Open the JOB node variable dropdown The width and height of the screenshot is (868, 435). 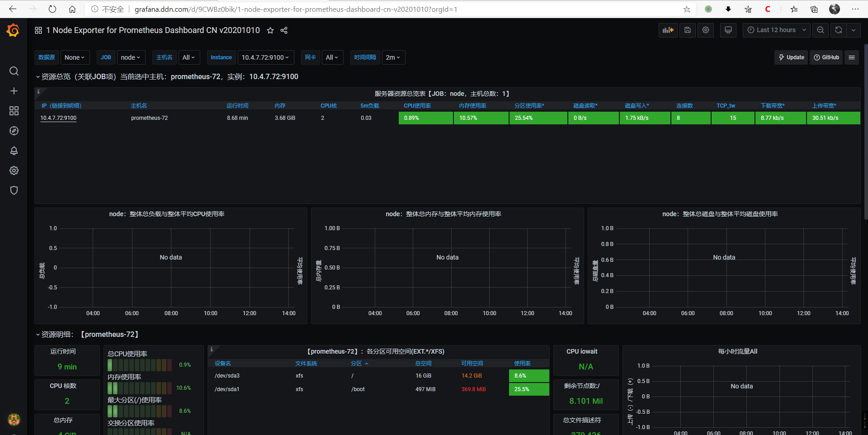click(x=131, y=57)
